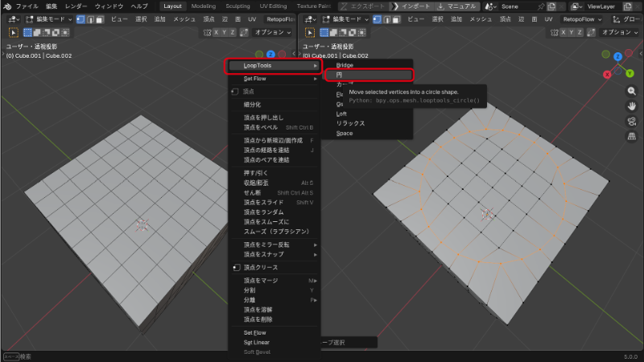Open RetopoFlow dropdown in right viewport

[582, 19]
